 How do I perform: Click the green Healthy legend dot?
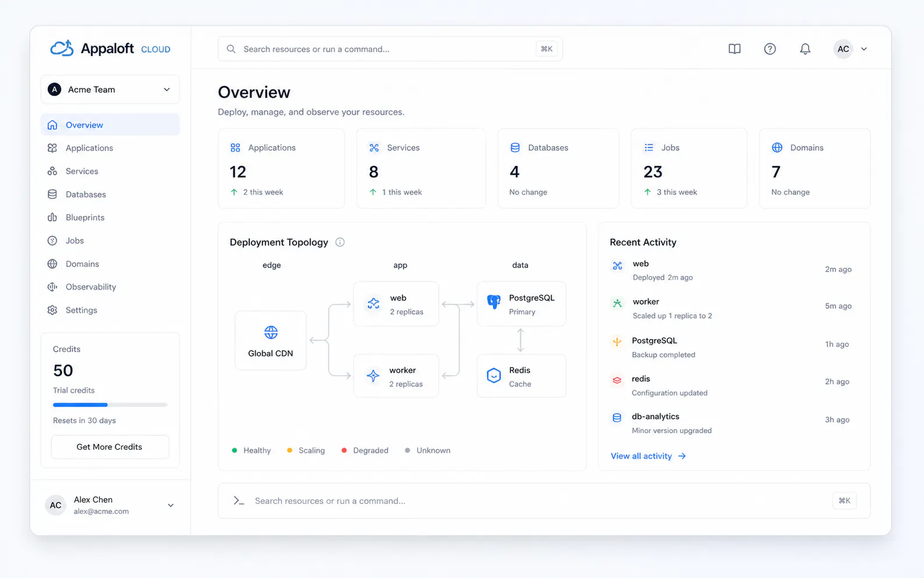234,450
